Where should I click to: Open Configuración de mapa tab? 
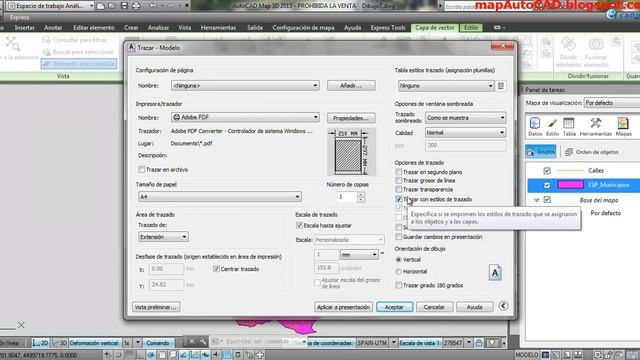[x=303, y=28]
